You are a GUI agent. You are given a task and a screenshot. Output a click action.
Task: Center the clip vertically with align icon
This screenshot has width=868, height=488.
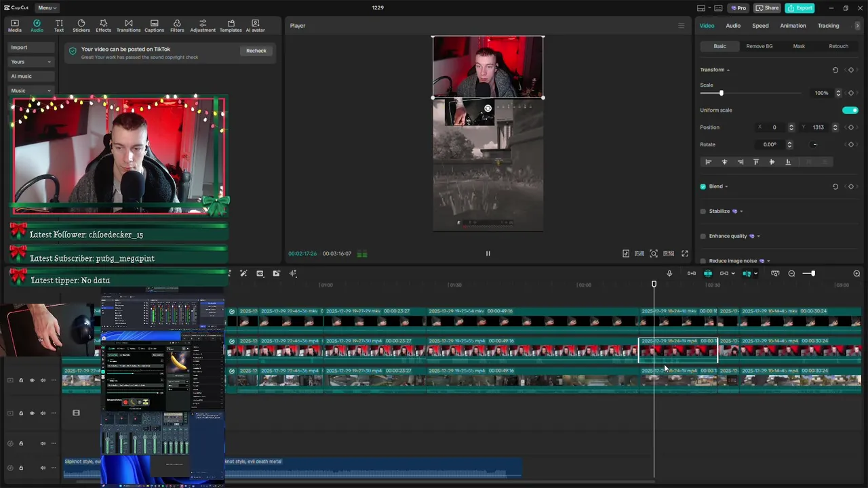click(x=772, y=162)
